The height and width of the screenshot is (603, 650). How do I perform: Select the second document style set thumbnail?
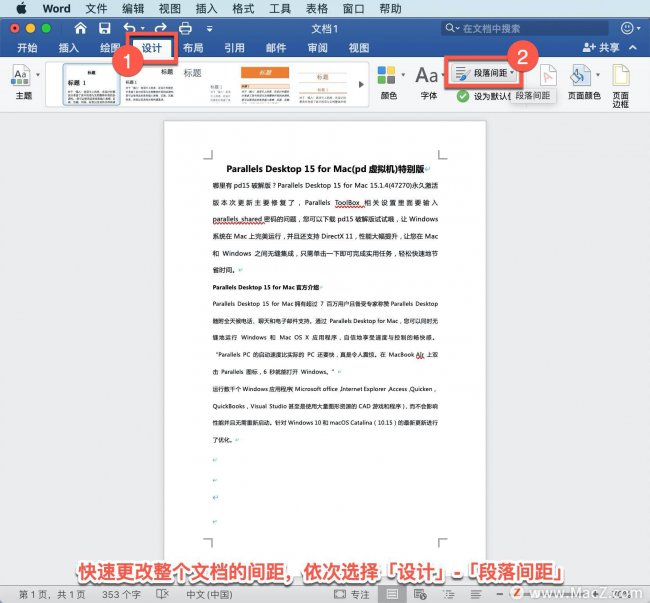[x=150, y=84]
